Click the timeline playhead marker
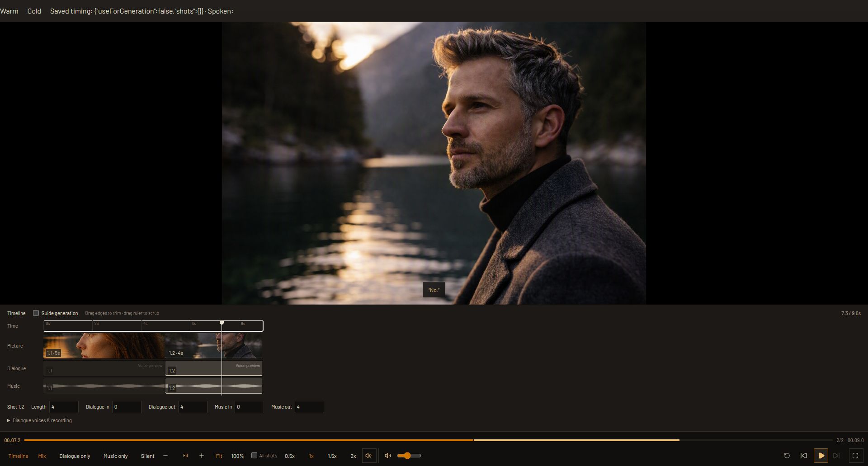868x466 pixels. coord(222,323)
